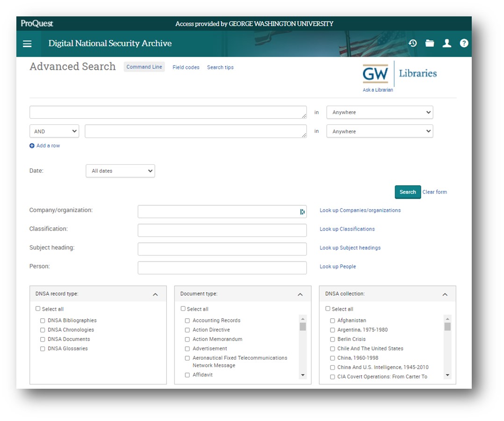
Task: Click into the Classification field
Action: (x=222, y=230)
